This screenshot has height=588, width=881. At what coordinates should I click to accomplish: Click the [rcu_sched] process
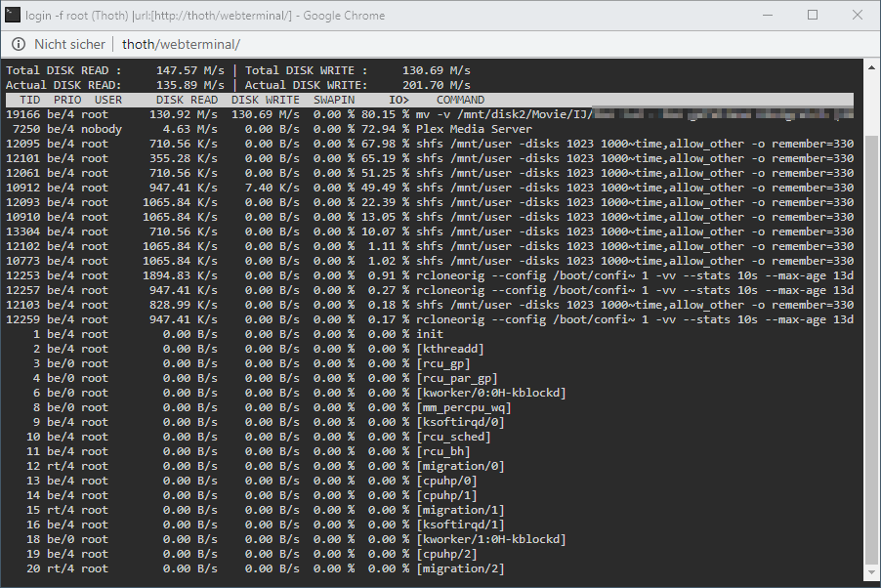tap(453, 437)
